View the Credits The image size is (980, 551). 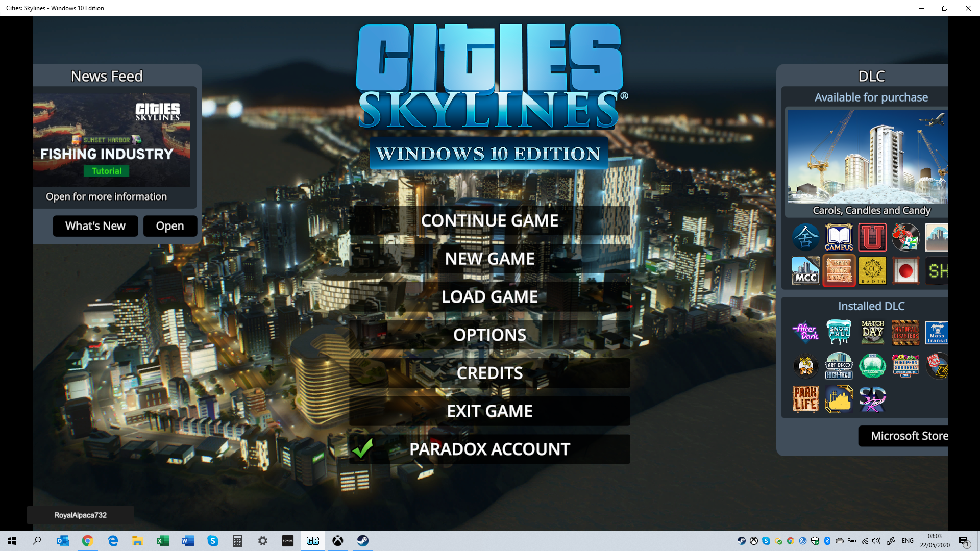[x=489, y=373]
